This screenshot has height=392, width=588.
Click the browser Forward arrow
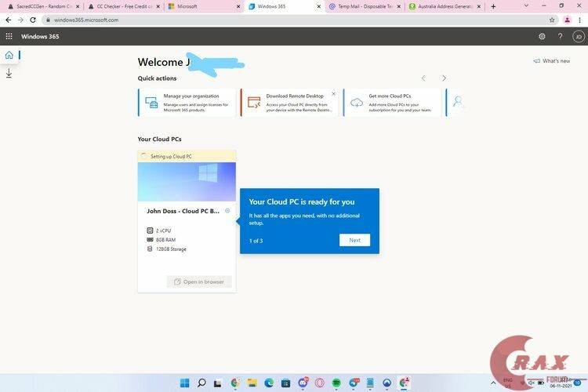20,20
